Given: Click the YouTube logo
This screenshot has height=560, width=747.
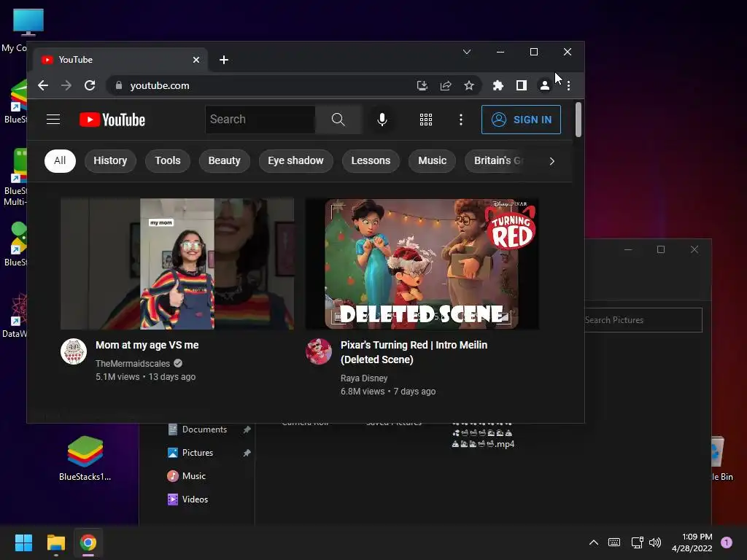Looking at the screenshot, I should [112, 120].
